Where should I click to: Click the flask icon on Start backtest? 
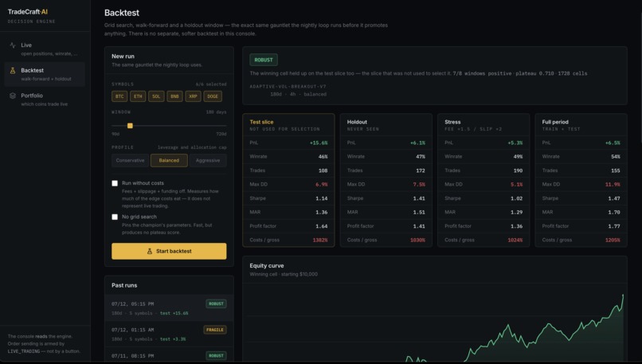(150, 251)
